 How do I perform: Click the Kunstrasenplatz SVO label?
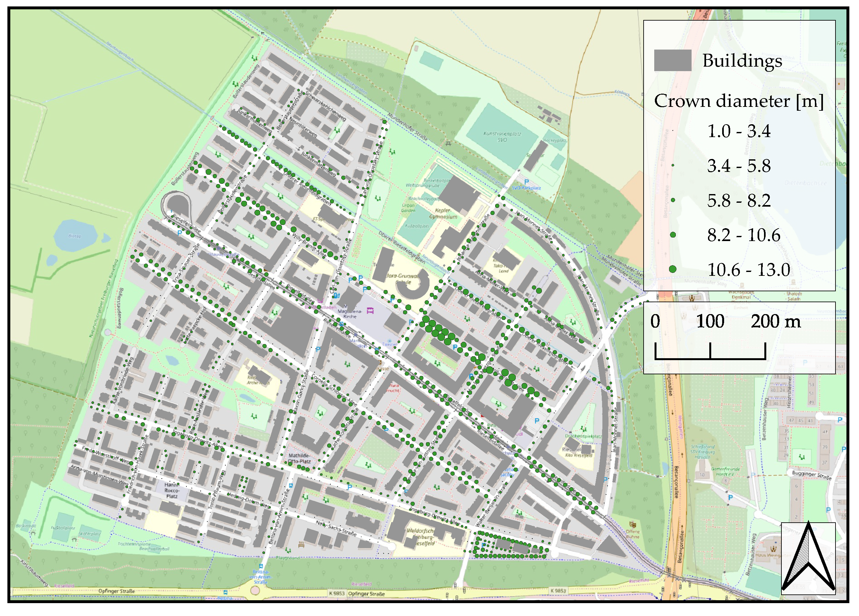pyautogui.click(x=502, y=137)
